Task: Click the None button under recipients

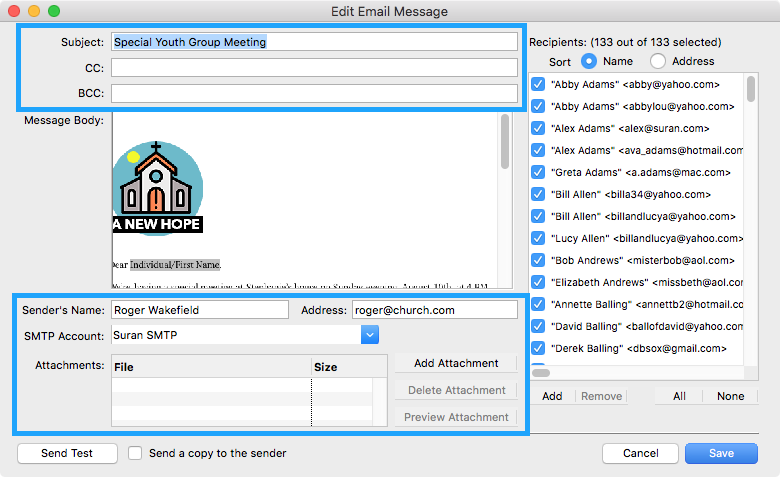Action: pyautogui.click(x=730, y=396)
